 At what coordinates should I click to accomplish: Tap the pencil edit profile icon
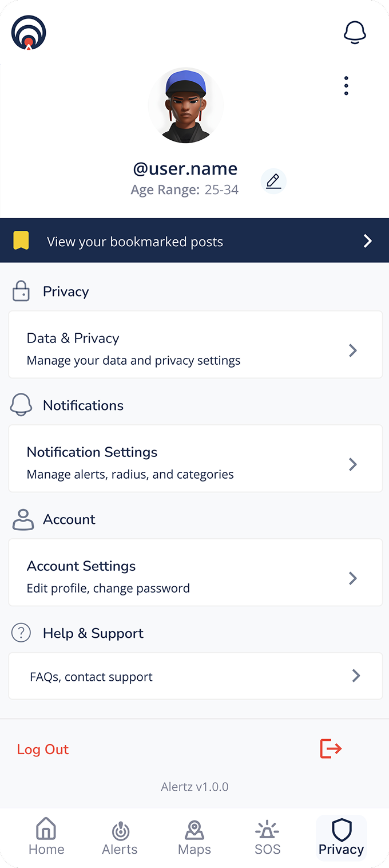point(273,182)
